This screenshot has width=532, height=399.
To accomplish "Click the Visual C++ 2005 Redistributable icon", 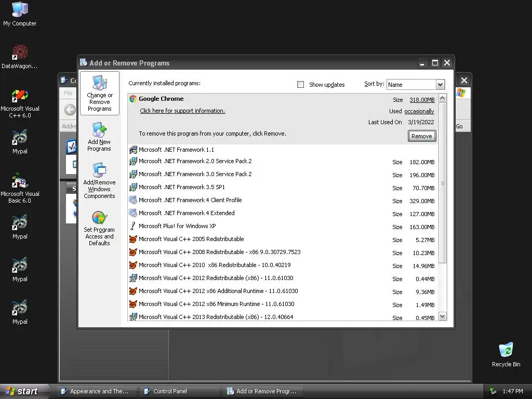I will click(133, 239).
